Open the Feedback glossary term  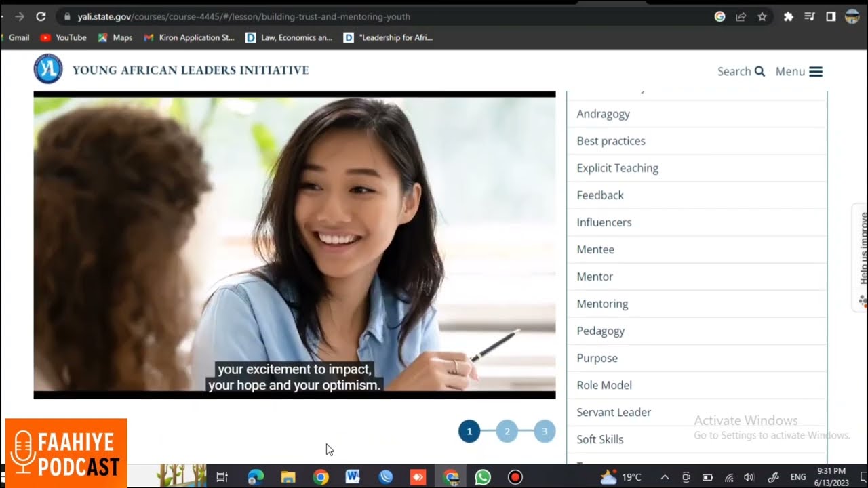tap(697, 195)
